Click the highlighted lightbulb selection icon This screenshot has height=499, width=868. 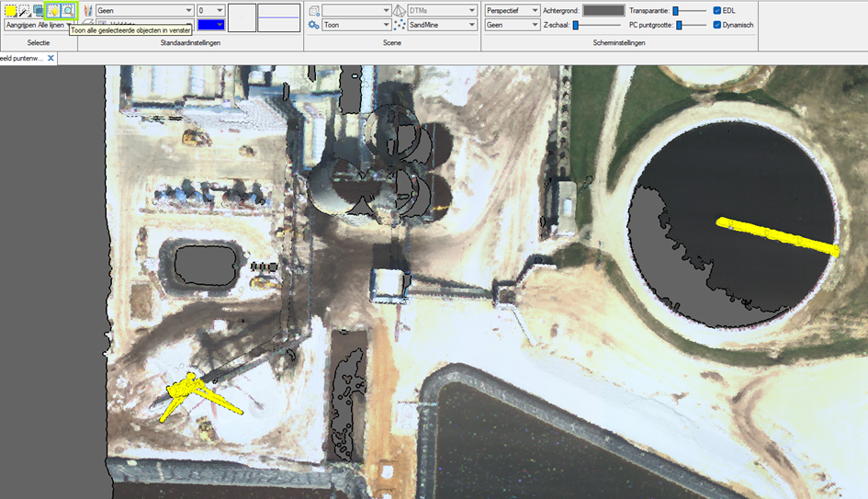coord(53,10)
